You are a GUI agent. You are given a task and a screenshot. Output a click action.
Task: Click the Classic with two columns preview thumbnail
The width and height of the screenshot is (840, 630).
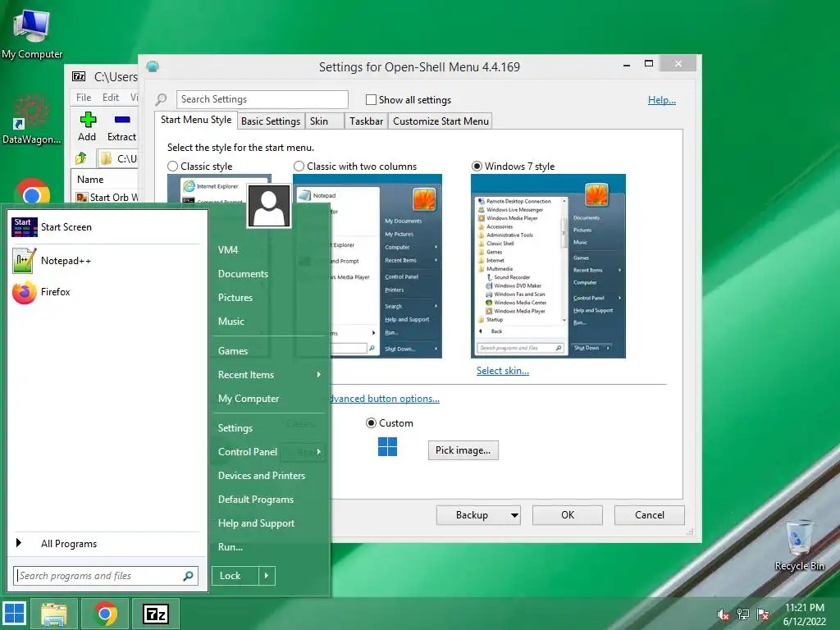[367, 267]
